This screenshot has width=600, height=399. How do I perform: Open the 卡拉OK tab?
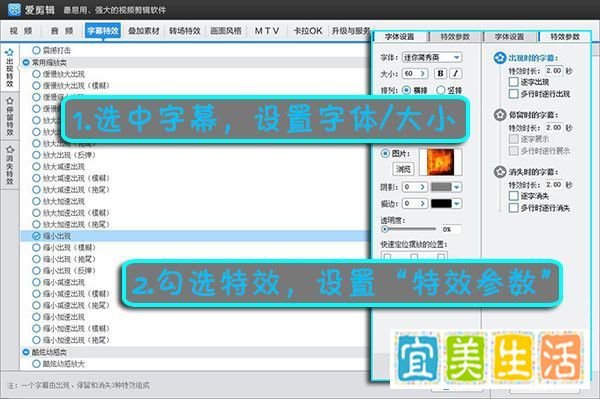308,31
